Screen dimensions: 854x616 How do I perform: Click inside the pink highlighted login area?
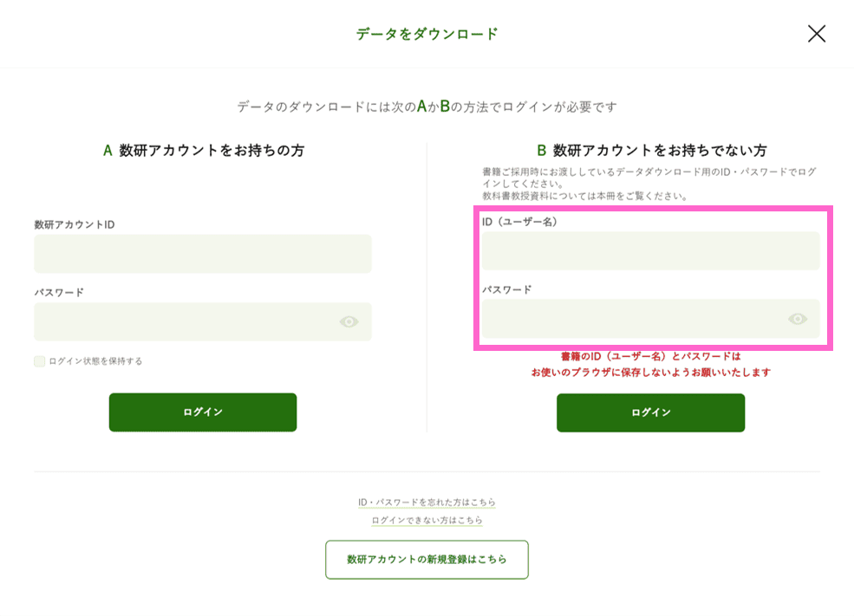click(x=650, y=277)
